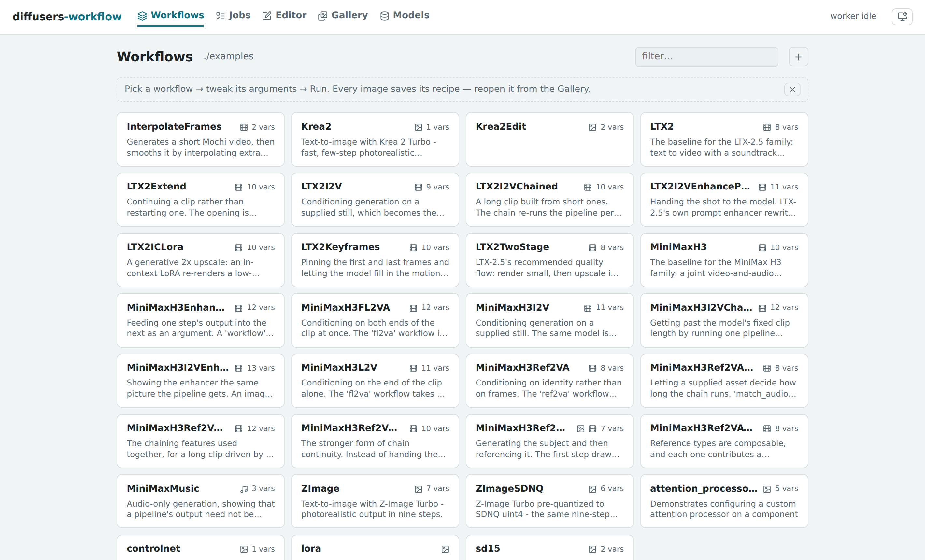Click the film icon on LTX2ICLora card

[239, 248]
